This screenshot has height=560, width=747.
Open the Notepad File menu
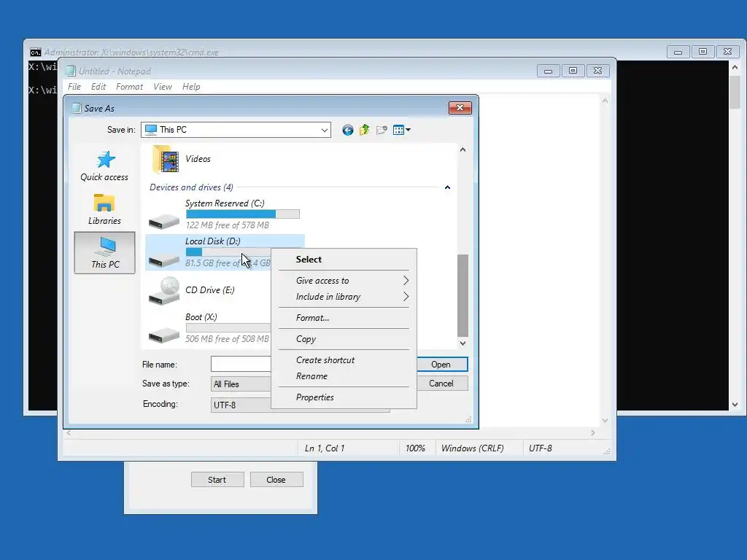[74, 87]
